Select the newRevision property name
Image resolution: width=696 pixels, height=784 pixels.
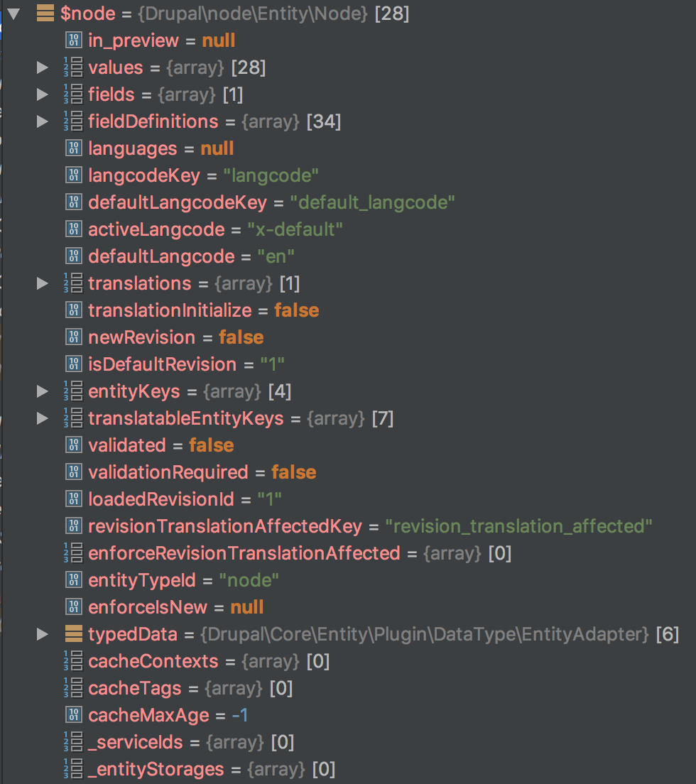141,337
